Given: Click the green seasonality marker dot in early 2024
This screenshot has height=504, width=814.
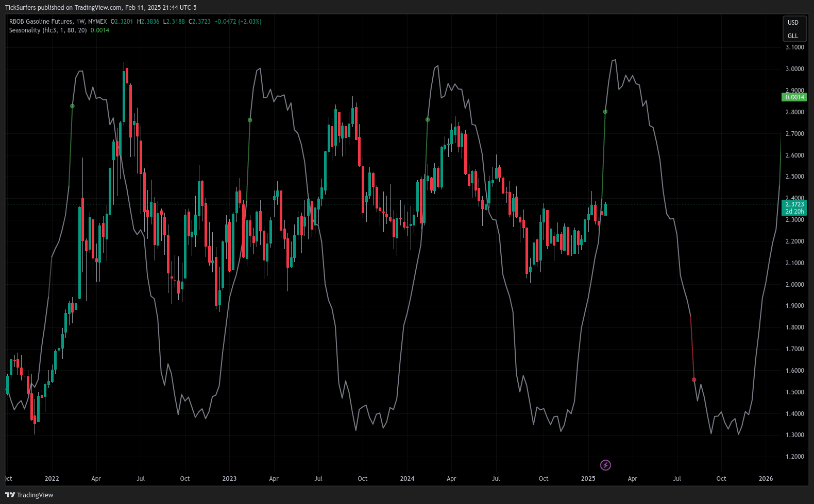Looking at the screenshot, I should tap(428, 120).
